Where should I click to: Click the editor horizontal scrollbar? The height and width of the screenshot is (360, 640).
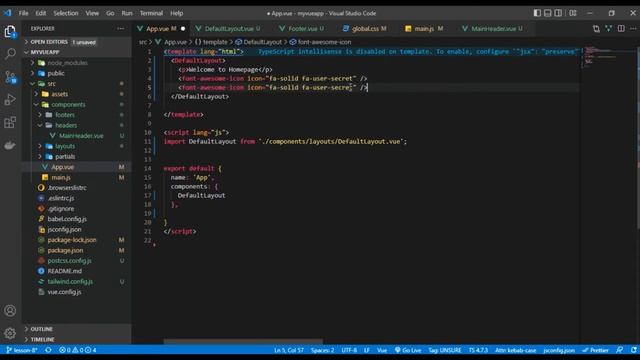243,342
